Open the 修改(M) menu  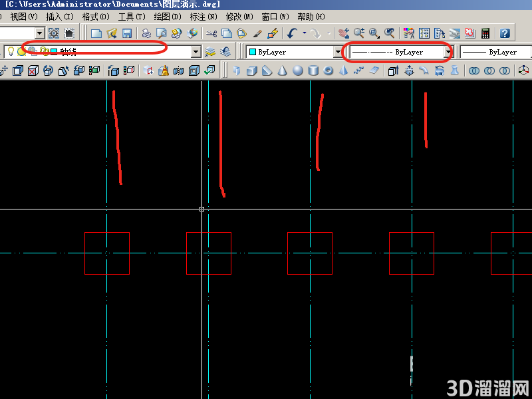[x=239, y=17]
